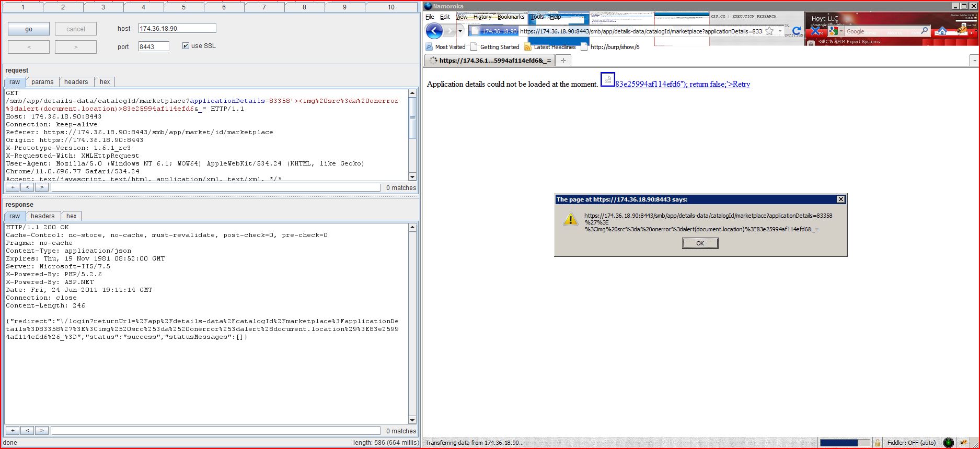Click the page icon beside http://burp/show/6 bookmark
The image size is (980, 449).
(x=584, y=47)
